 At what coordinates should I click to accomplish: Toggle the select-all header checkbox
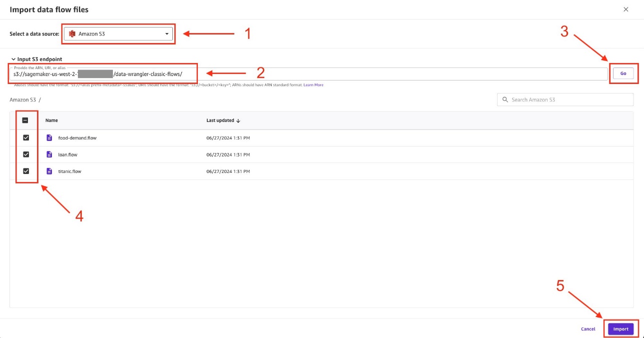click(26, 120)
